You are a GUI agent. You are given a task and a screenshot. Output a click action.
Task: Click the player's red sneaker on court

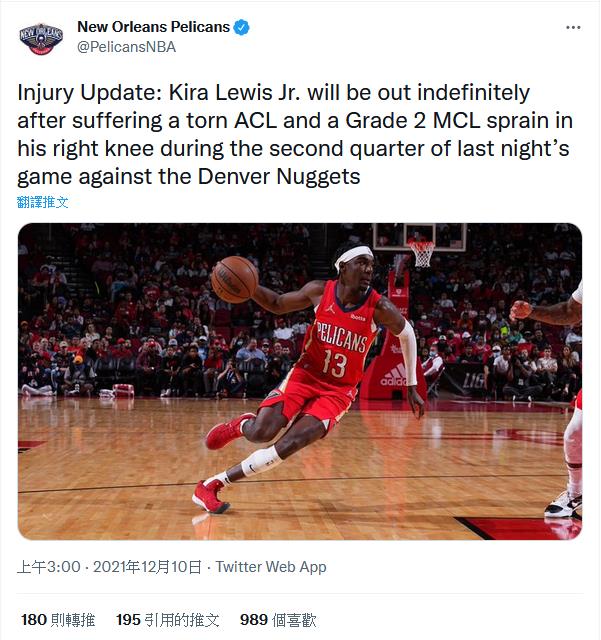(x=210, y=496)
